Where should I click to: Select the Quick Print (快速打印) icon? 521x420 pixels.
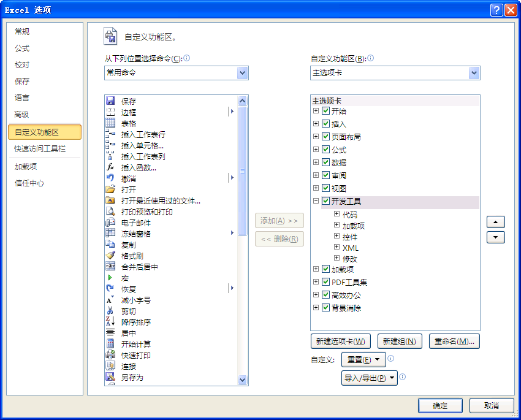110,354
